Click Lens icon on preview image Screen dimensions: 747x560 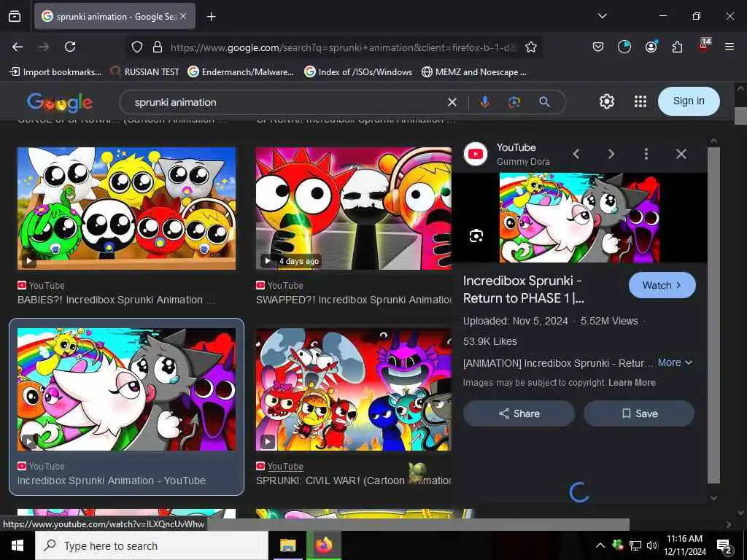point(476,236)
